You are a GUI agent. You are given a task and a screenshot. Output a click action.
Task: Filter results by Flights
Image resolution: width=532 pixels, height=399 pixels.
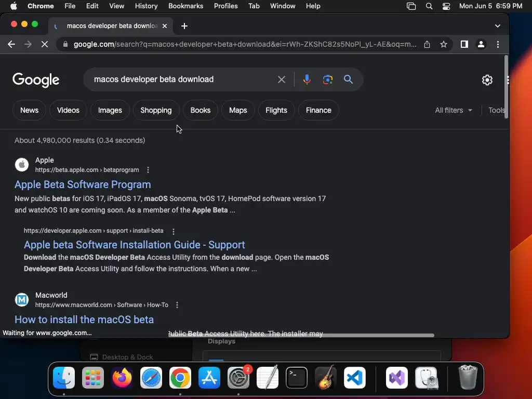(x=276, y=110)
